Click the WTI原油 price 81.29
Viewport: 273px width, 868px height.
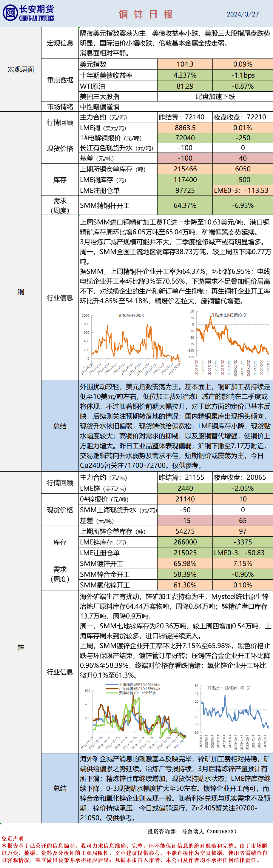pyautogui.click(x=185, y=86)
